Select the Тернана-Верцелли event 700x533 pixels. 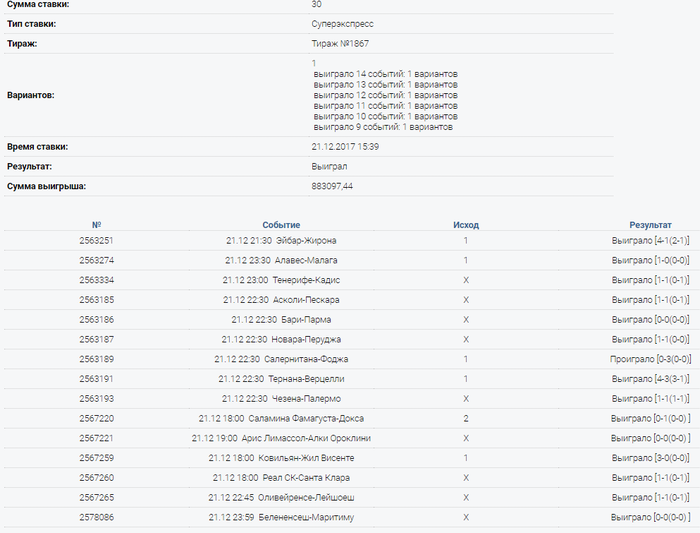pos(281,379)
